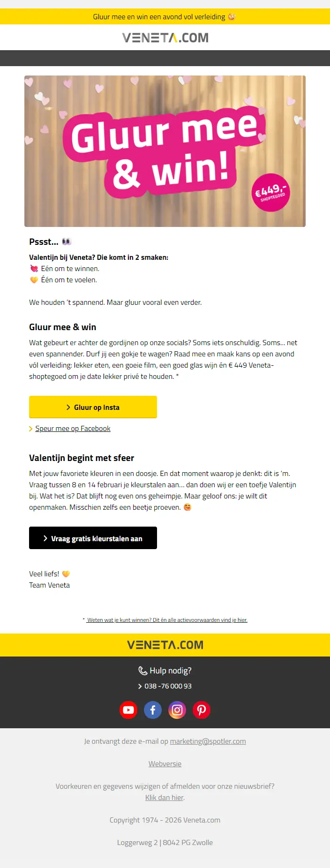
Task: Click the Klik dan hier unsubscribe link
Action: (165, 798)
